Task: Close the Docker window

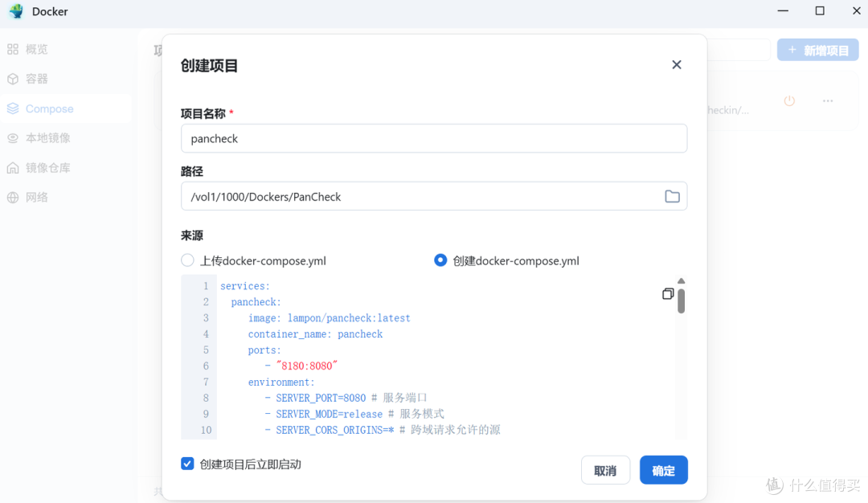Action: coord(857,11)
